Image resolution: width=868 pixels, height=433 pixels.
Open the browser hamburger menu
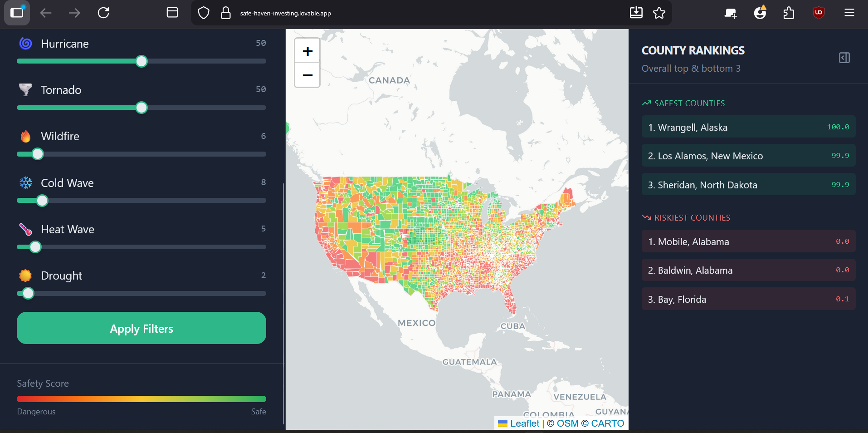849,13
